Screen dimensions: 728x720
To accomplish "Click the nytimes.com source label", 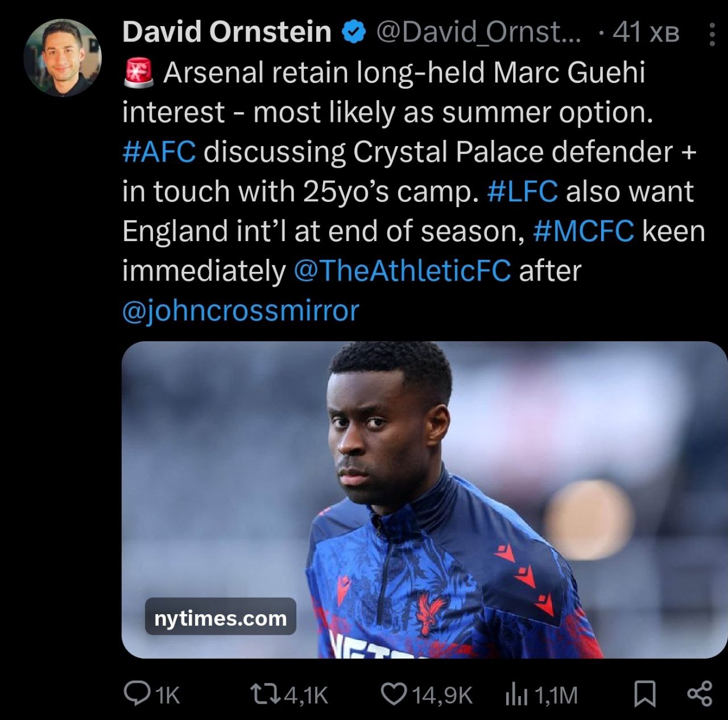I will pyautogui.click(x=220, y=618).
